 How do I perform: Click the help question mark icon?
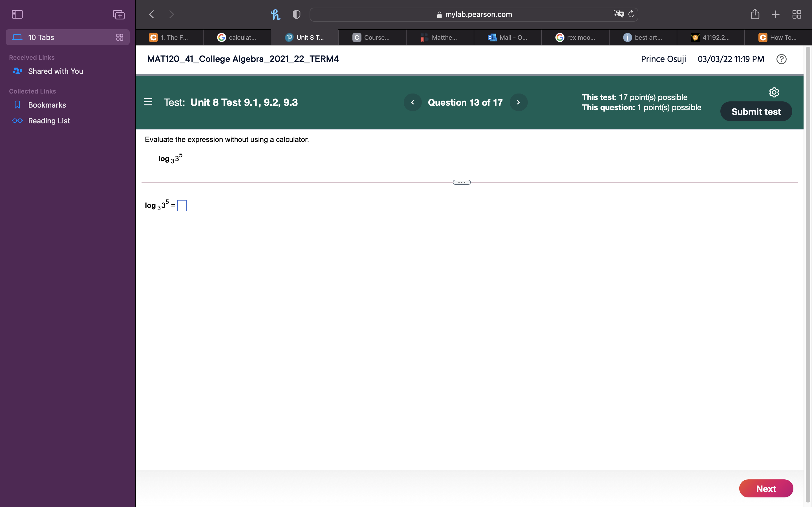781,59
